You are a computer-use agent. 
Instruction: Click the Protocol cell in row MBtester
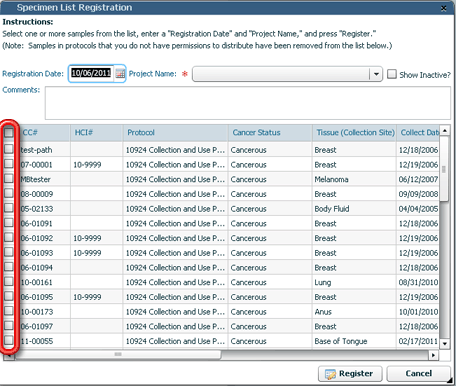click(x=175, y=179)
